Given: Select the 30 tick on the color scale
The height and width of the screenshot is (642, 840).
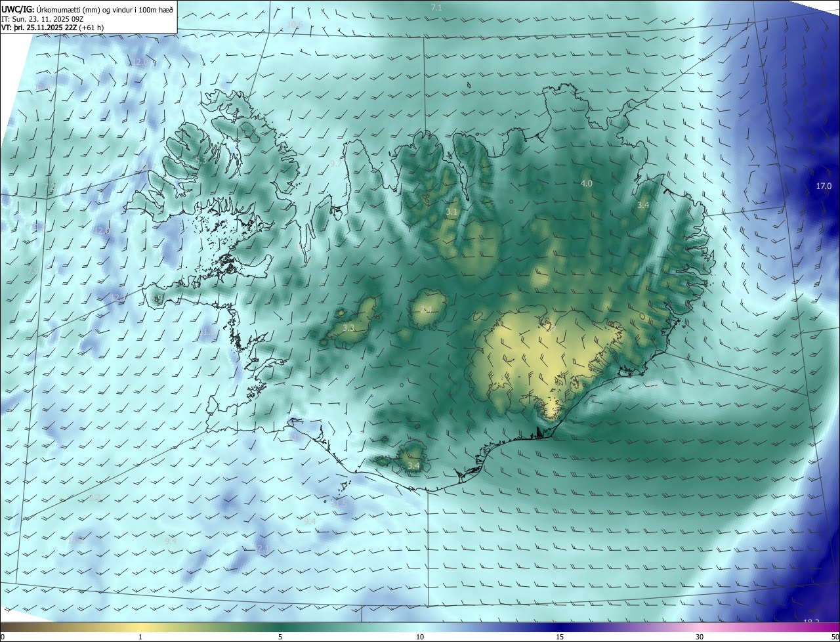Looking at the screenshot, I should 700,637.
